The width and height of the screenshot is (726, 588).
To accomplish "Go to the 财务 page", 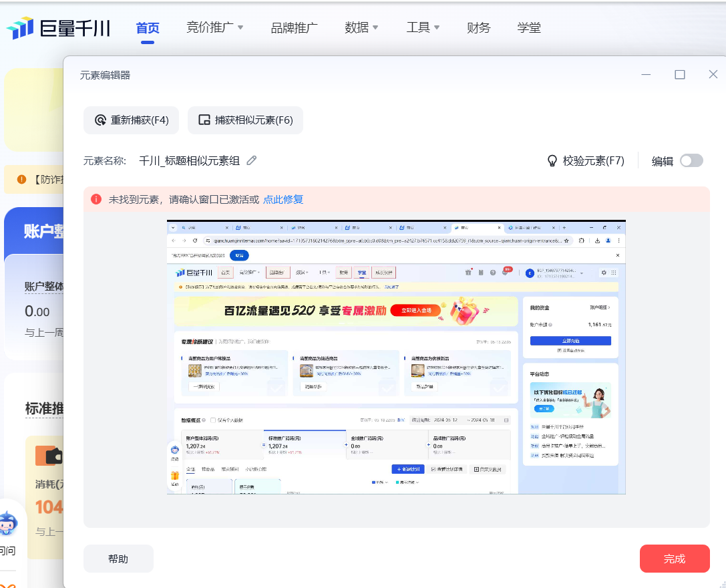I will pyautogui.click(x=479, y=28).
